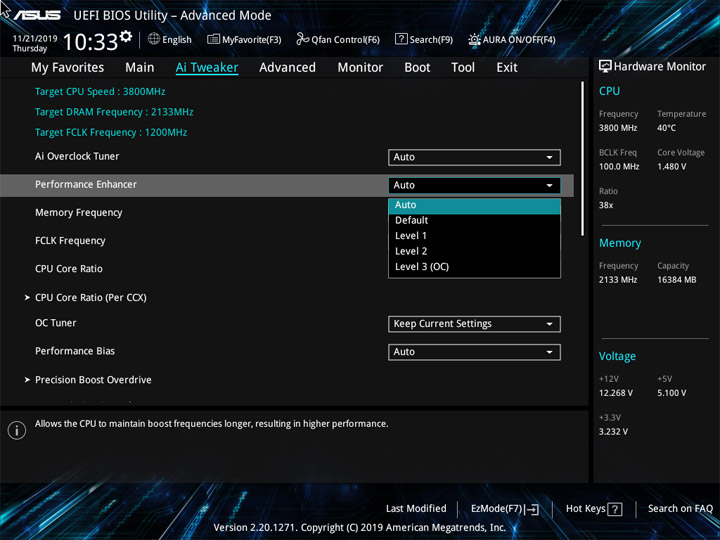Click Core Voltage value 1.480 V
Image resolution: width=720 pixels, height=540 pixels.
[x=672, y=167]
